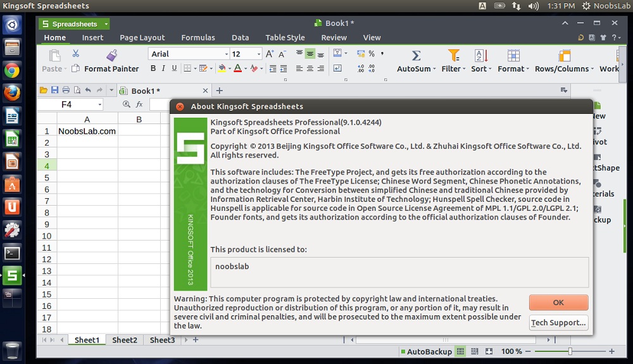The image size is (633, 364).
Task: Open the Data ribbon tab
Action: pyautogui.click(x=240, y=37)
